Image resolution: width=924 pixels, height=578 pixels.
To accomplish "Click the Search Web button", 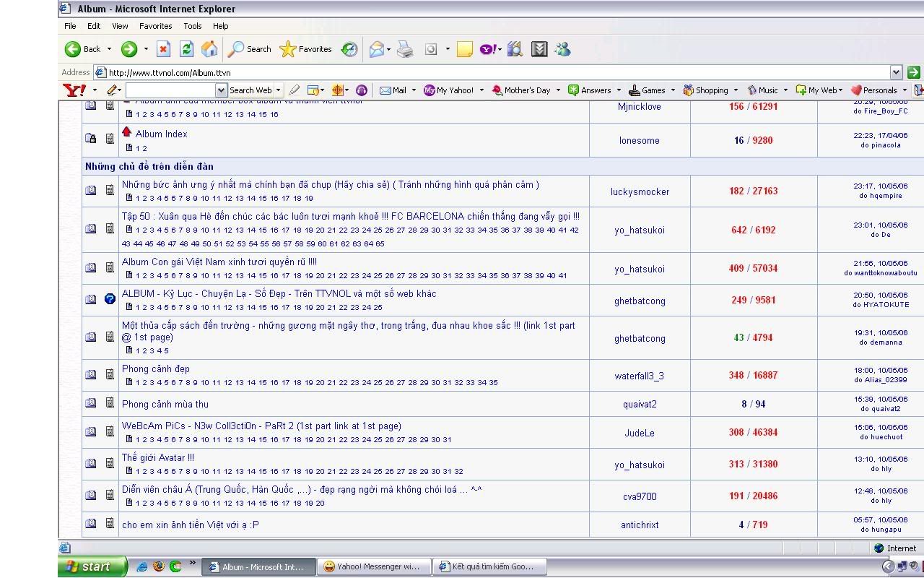I will point(250,90).
